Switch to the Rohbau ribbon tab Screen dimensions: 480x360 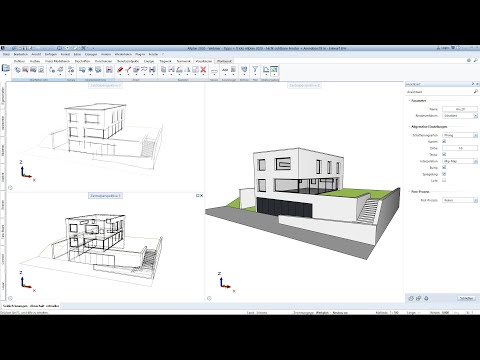19,61
